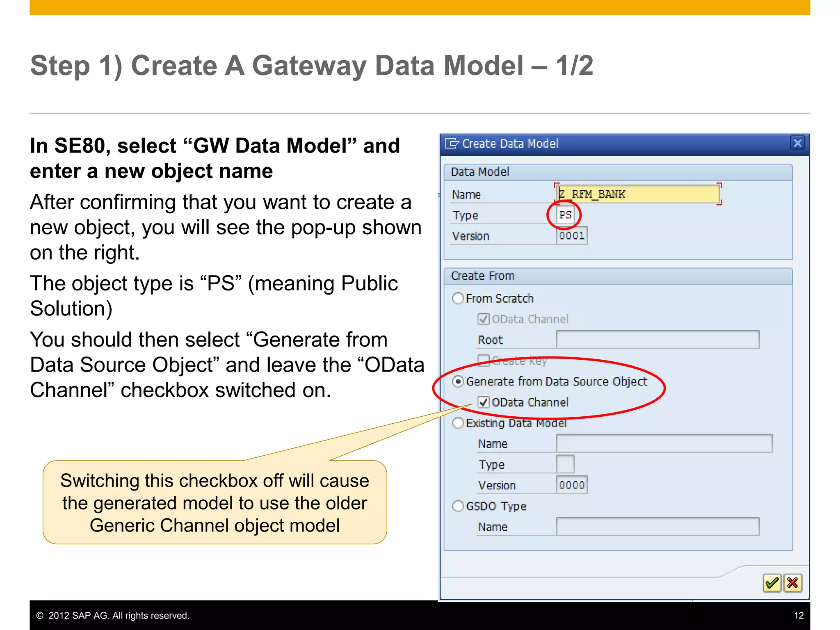The width and height of the screenshot is (840, 630).
Task: Click the Root label text
Action: point(491,340)
